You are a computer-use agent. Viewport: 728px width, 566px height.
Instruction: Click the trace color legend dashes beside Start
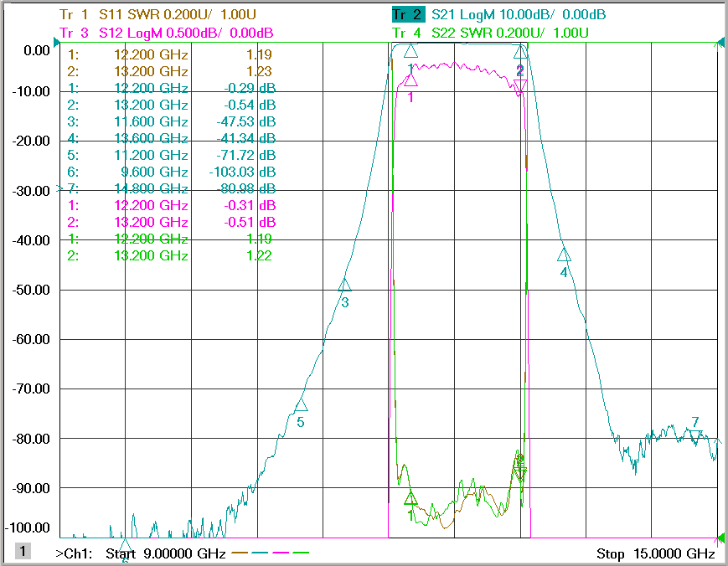[271, 553]
